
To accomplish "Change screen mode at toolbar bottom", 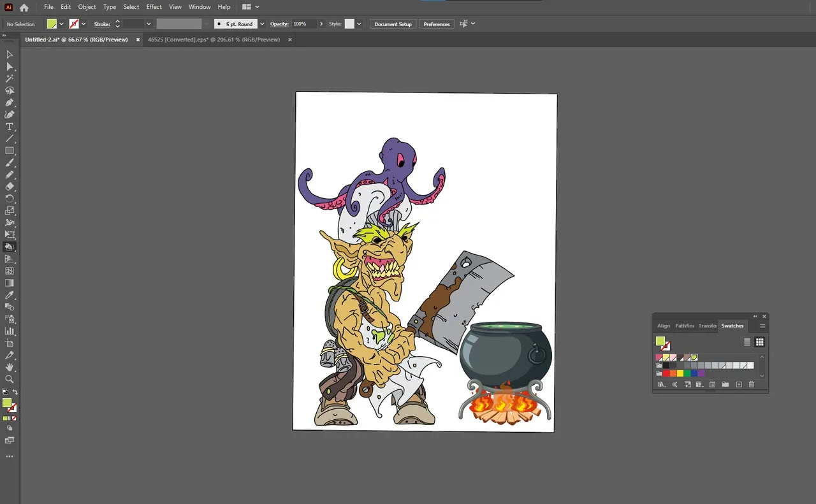I will pos(10,440).
